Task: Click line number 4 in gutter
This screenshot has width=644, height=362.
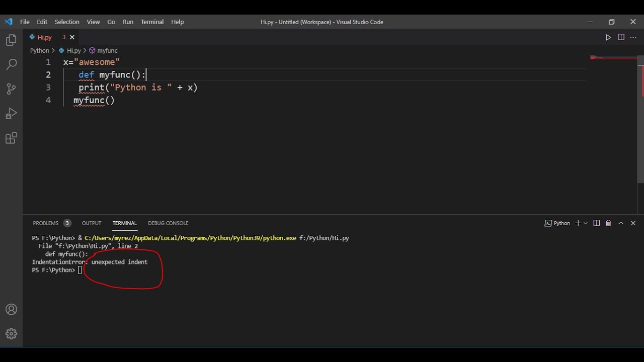Action: (48, 100)
